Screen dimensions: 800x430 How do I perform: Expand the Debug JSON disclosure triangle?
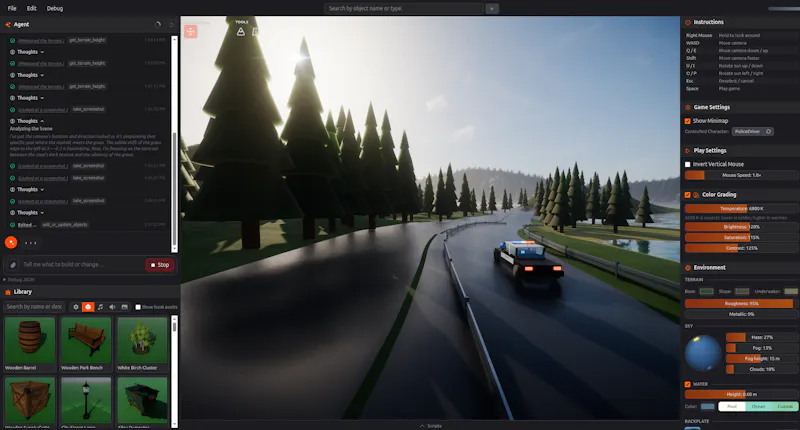(5, 280)
